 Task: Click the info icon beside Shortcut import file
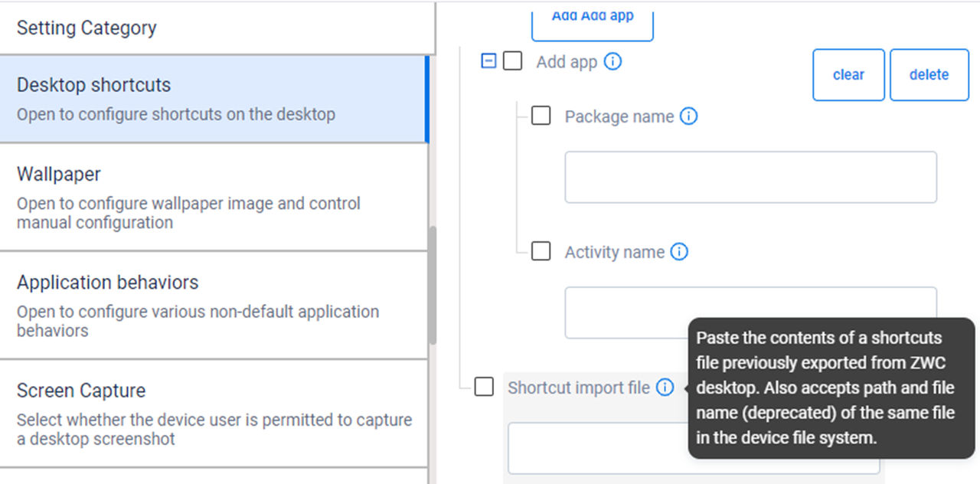[665, 388]
